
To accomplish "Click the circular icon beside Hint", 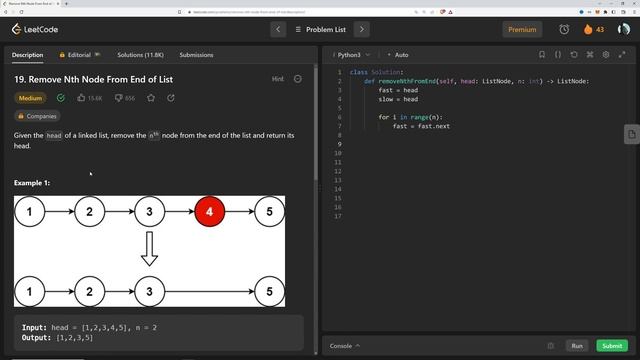I will tap(298, 79).
